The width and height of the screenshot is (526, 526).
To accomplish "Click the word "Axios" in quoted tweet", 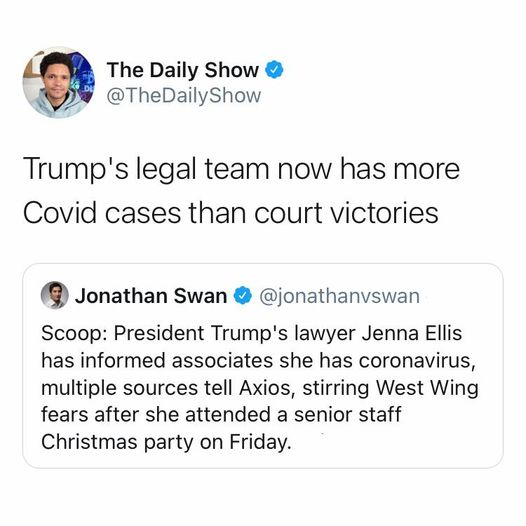I will click(264, 388).
